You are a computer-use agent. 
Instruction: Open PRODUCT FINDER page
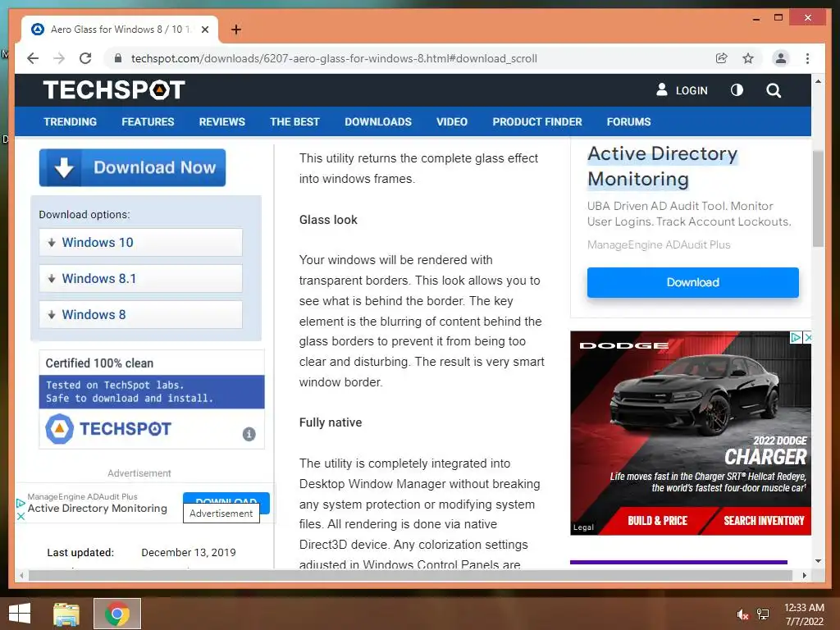[x=537, y=121]
